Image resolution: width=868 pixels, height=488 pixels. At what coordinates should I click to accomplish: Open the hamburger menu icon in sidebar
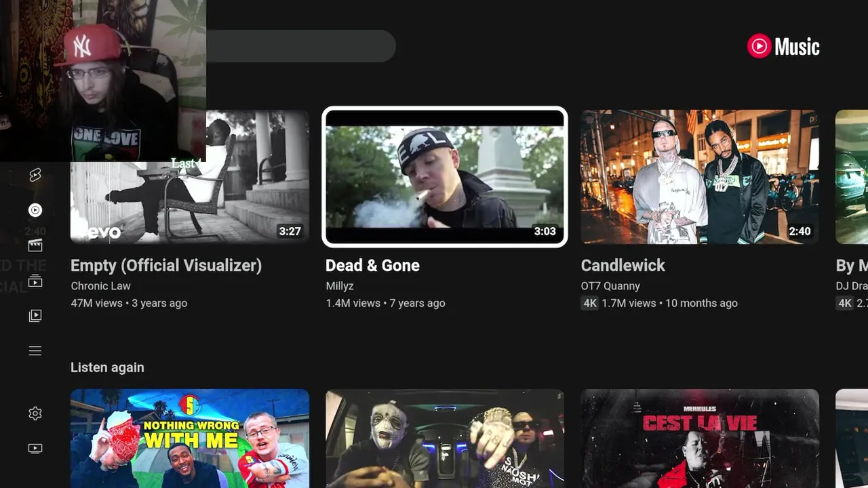tap(35, 351)
